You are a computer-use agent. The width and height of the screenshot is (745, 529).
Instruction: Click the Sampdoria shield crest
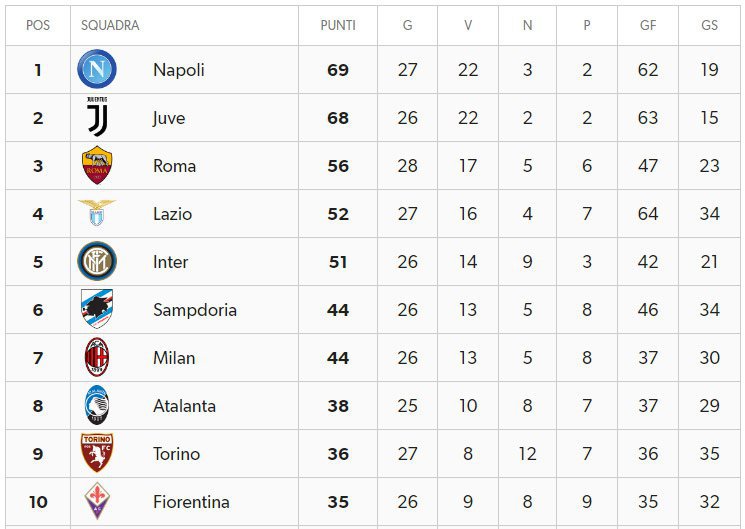(x=97, y=309)
